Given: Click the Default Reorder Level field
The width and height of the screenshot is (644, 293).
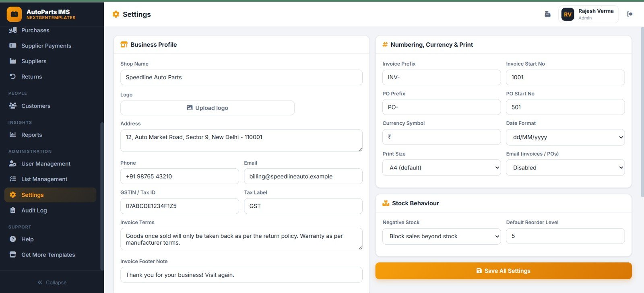Looking at the screenshot, I should (x=565, y=236).
